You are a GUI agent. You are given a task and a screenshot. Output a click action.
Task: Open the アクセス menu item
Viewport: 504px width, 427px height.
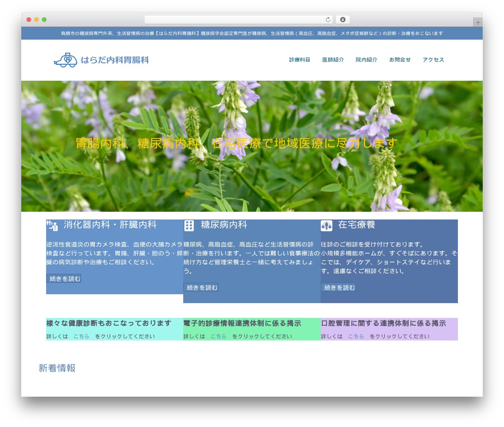tap(434, 60)
